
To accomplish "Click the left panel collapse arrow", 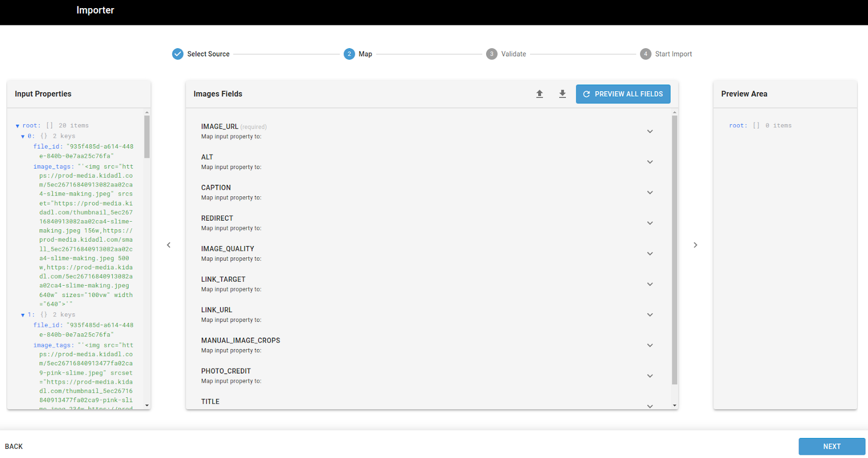I will pos(169,245).
